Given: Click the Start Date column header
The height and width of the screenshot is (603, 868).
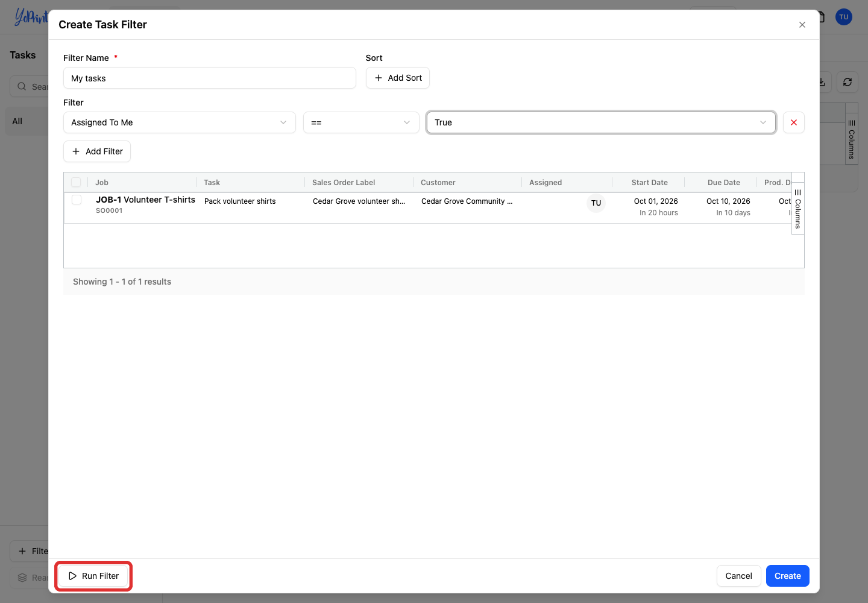Looking at the screenshot, I should point(650,183).
